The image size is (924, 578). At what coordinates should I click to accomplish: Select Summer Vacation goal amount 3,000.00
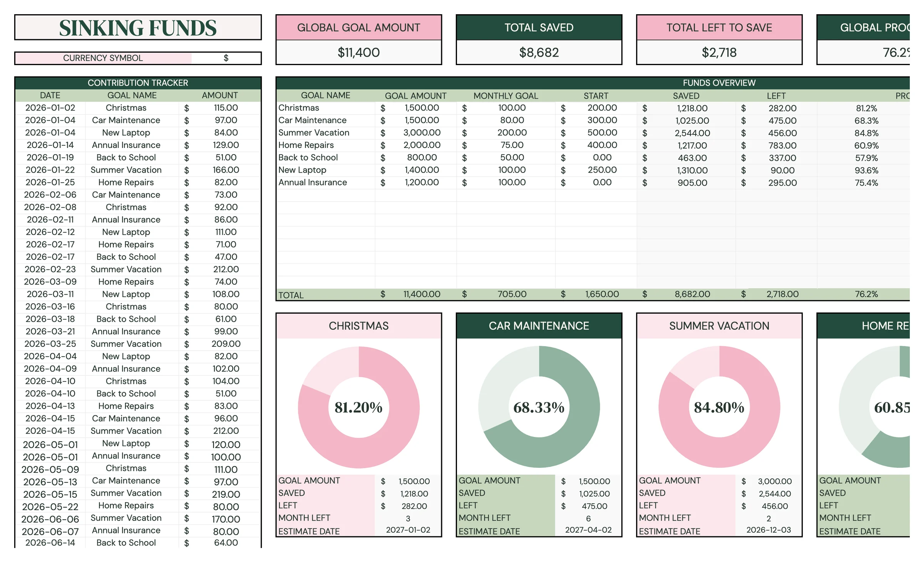pos(416,133)
